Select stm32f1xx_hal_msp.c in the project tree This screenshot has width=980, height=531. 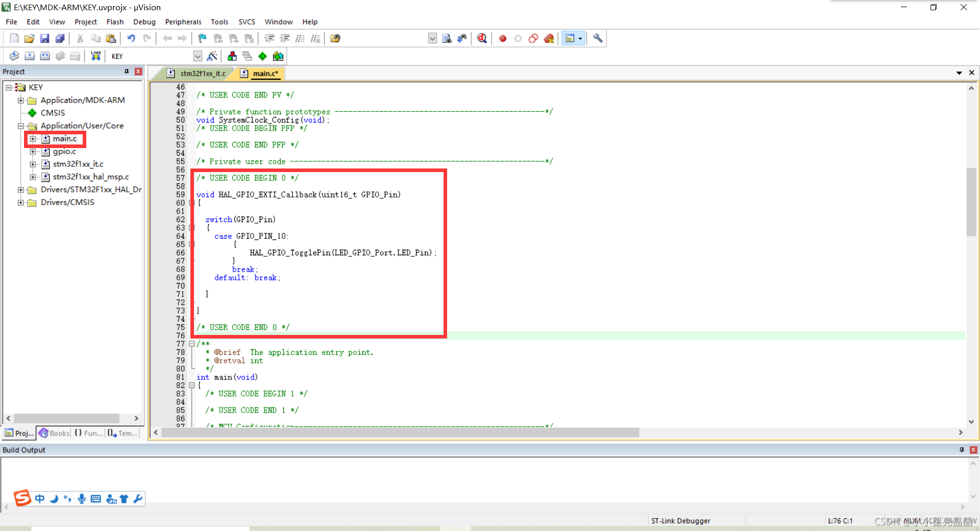[91, 177]
